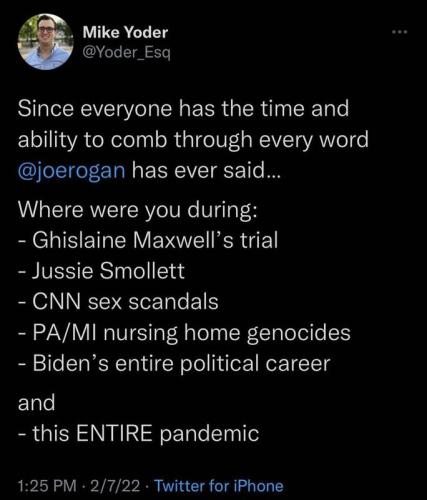This screenshot has height=500, width=427.
Task: Click the Mike Yoder display name
Action: [x=125, y=32]
